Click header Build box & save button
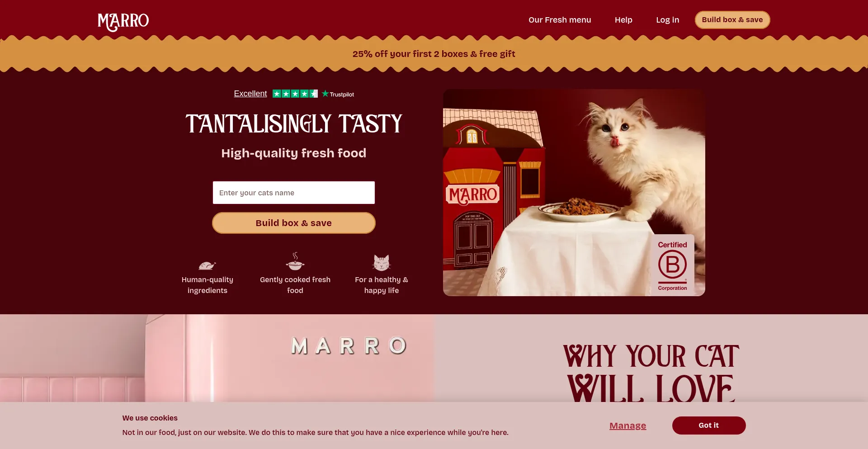This screenshot has width=868, height=449. tap(732, 20)
